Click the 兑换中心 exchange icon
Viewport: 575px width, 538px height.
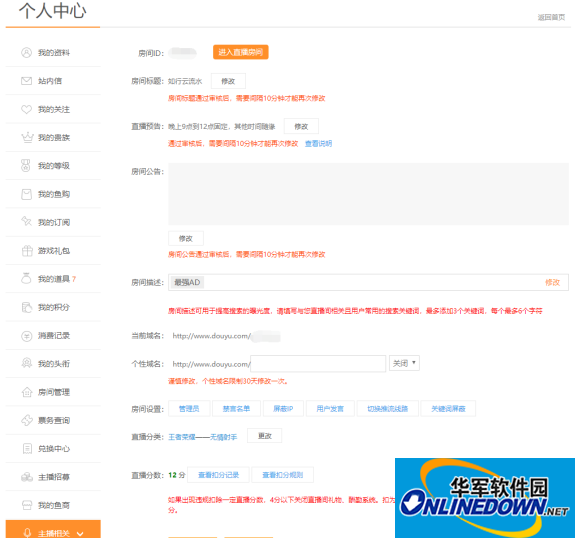tap(27, 448)
